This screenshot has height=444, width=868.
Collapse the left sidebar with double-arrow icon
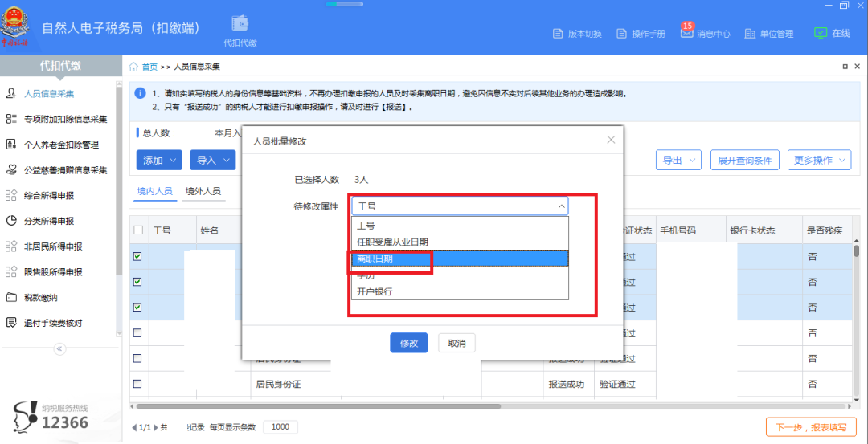click(x=59, y=348)
